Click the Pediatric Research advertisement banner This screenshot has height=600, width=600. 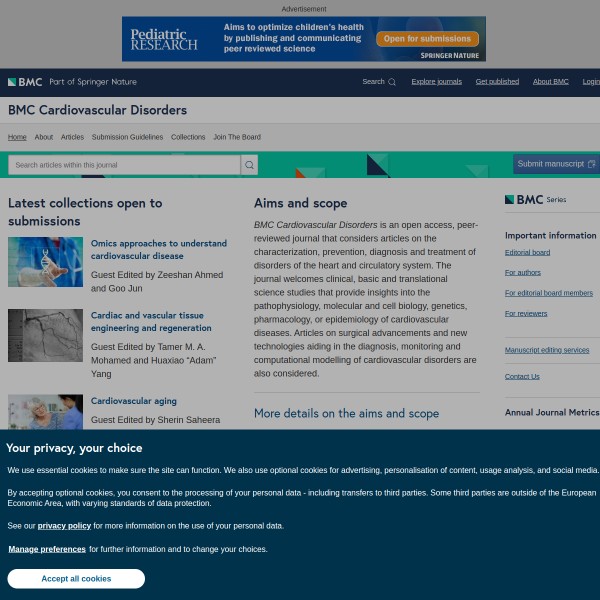point(303,39)
